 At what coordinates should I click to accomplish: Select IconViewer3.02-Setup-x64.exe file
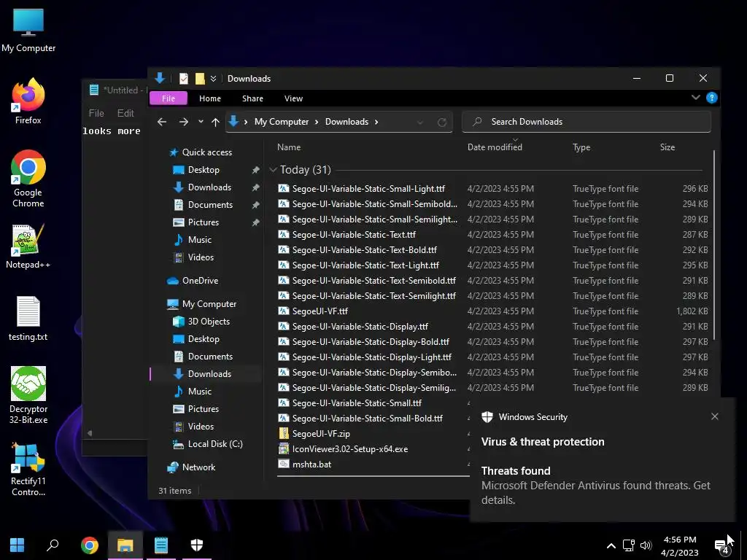[x=350, y=449]
